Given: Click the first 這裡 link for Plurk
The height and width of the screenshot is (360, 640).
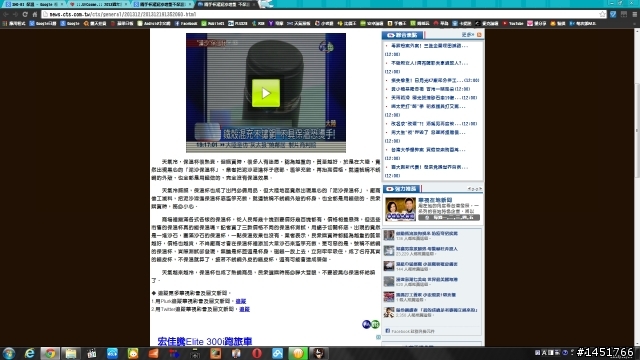Looking at the screenshot, I should tap(241, 301).
